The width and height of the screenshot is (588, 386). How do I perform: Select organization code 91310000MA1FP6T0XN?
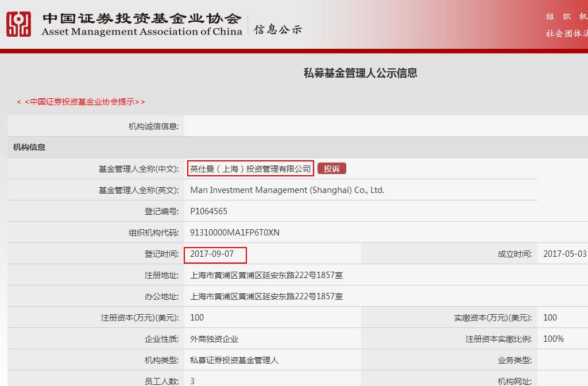(x=235, y=233)
